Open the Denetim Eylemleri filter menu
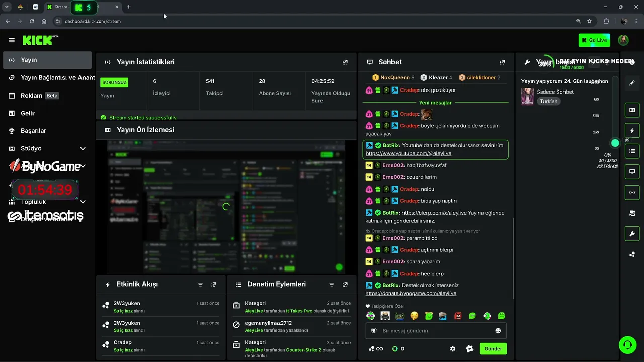Screen dimensions: 644x362 (x=332, y=285)
